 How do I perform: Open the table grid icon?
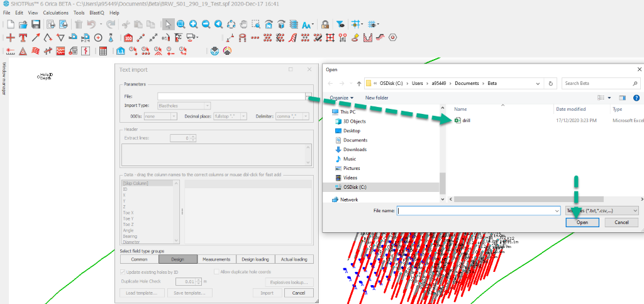click(103, 51)
